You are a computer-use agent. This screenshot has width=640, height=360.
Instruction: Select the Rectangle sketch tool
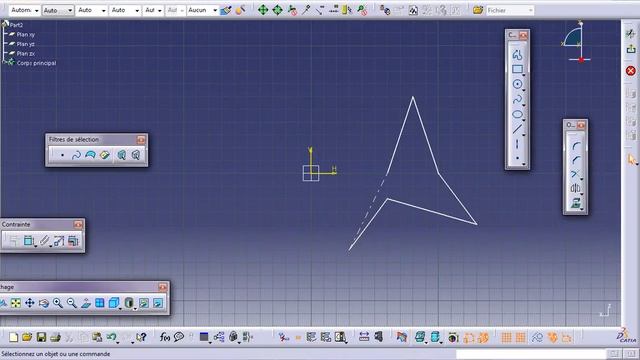[517, 69]
